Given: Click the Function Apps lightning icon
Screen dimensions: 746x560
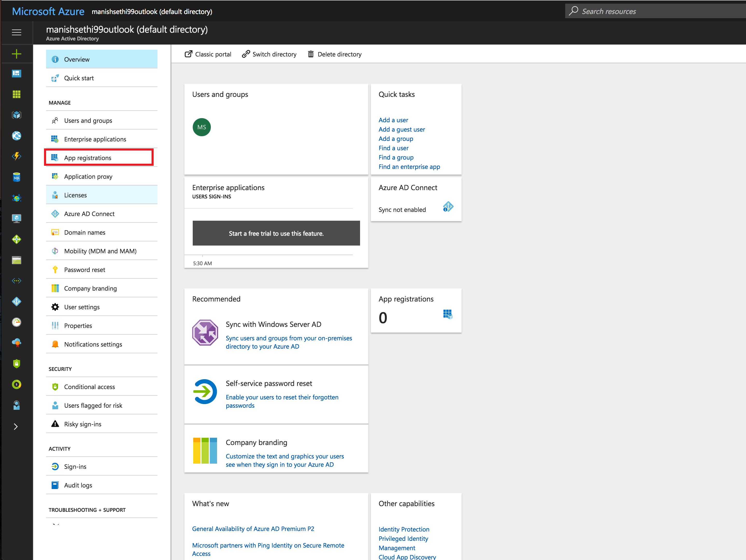Looking at the screenshot, I should (x=16, y=156).
